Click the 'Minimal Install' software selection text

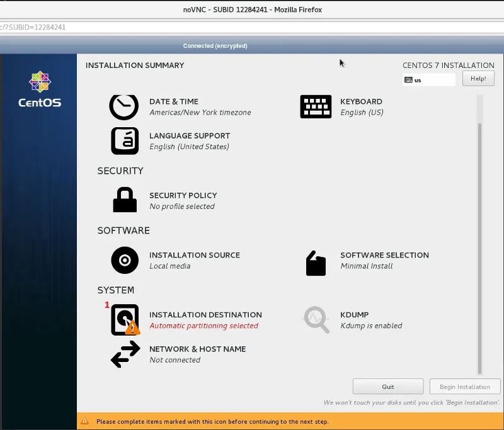366,266
